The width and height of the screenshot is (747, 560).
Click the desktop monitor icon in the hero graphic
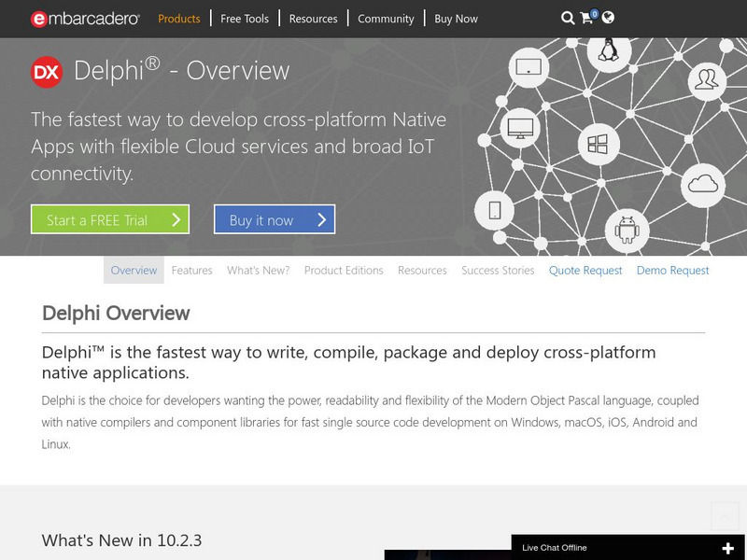520,128
